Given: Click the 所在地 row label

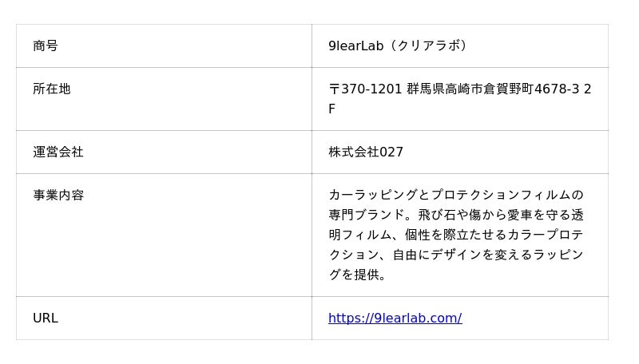Looking at the screenshot, I should click(x=52, y=89).
